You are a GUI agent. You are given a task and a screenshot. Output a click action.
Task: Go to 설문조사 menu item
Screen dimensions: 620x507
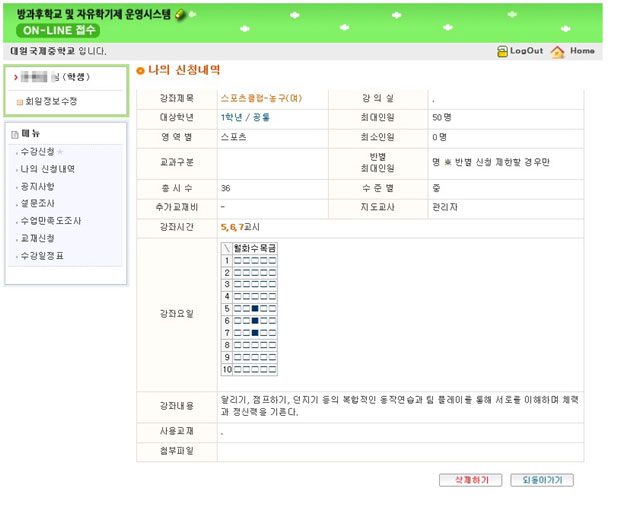[37, 203]
